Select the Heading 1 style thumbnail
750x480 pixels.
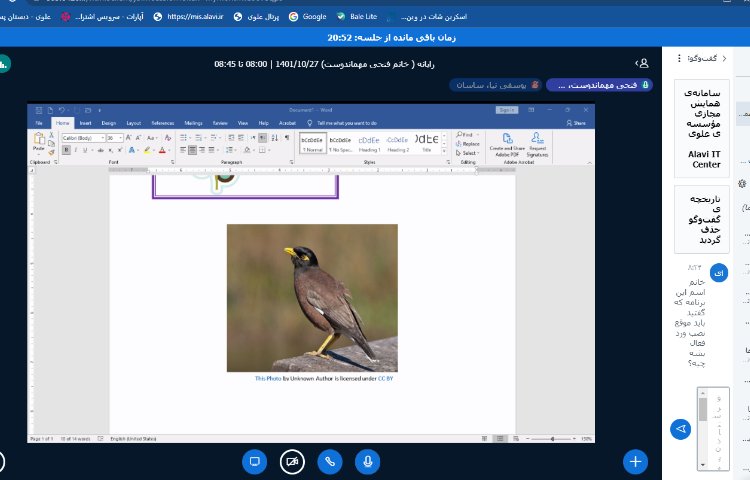(369, 142)
